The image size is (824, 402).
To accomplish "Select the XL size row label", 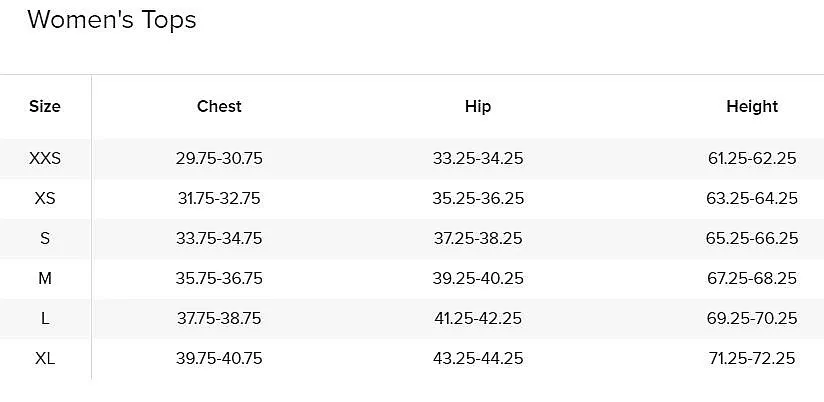I will click(x=45, y=358).
